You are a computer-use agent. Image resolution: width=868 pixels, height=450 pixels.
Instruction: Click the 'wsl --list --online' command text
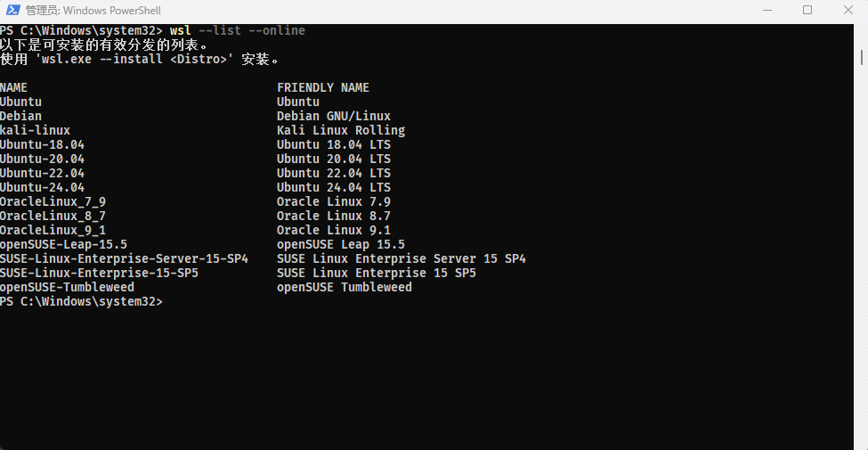[237, 31]
